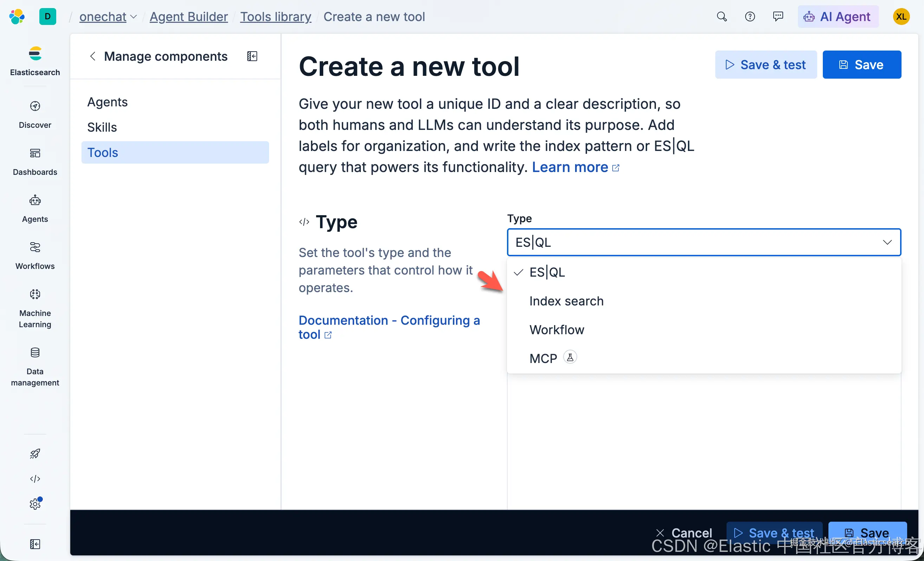
Task: Open Discover from the sidebar
Action: click(35, 114)
